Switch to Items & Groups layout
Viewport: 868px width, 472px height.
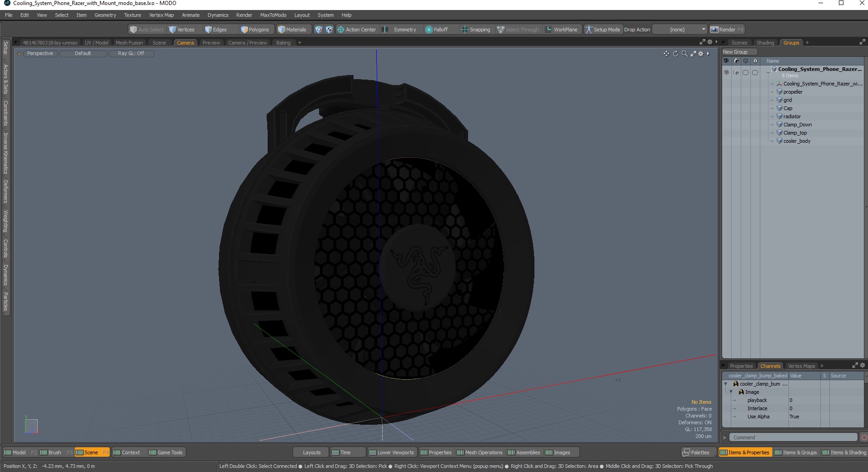[796, 452]
